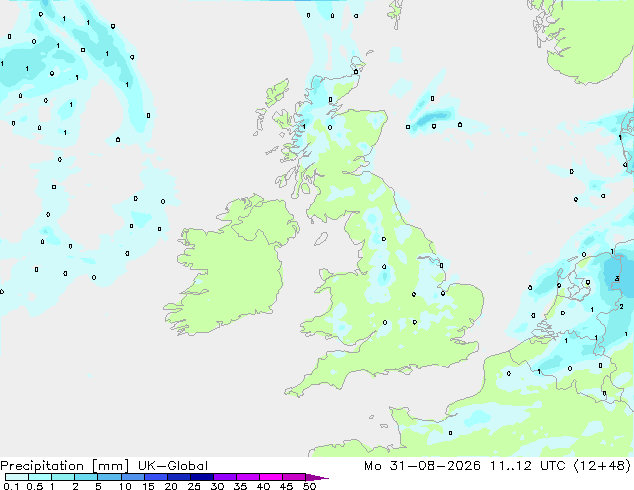634x490 pixels.
Task: Click the 0.1–0.5 mm palest legend swatch
Action: click(x=17, y=477)
